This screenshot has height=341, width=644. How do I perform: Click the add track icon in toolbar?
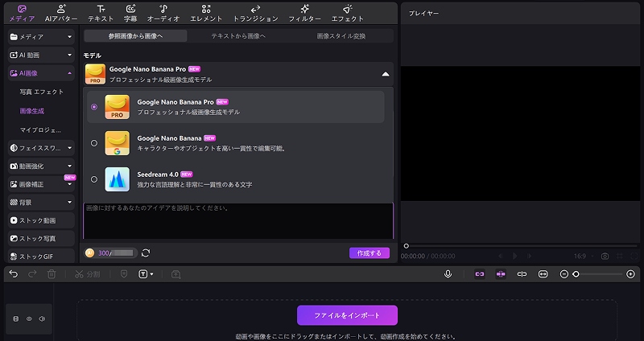click(175, 274)
